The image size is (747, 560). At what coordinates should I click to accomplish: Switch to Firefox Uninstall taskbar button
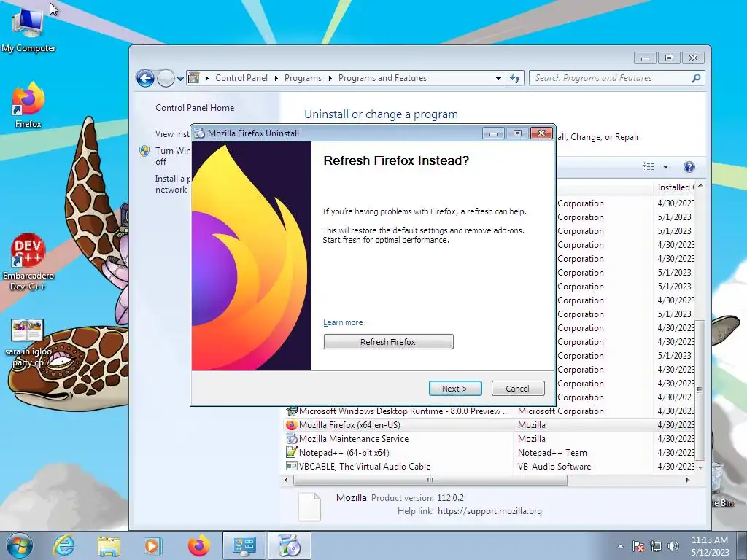[289, 545]
